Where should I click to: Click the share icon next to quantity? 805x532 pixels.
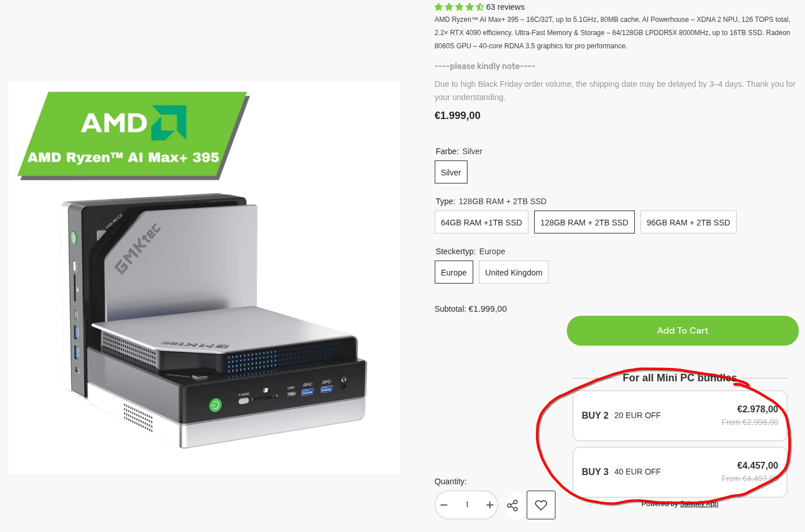pyautogui.click(x=512, y=505)
